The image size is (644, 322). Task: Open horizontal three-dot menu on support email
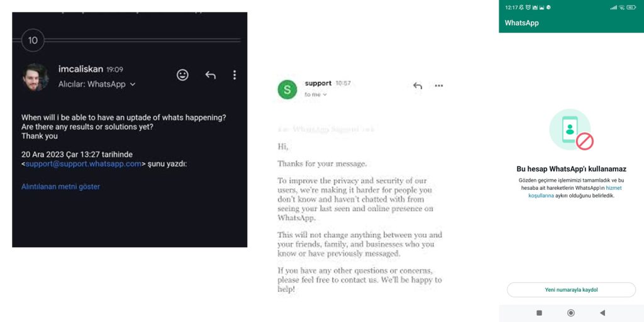pos(439,86)
